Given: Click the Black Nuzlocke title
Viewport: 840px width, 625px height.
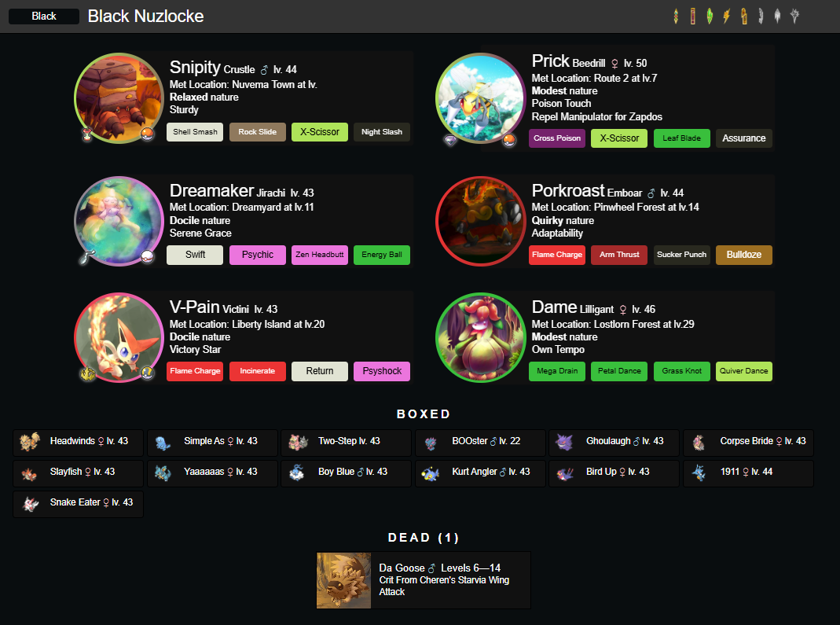Looking at the screenshot, I should pyautogui.click(x=145, y=16).
